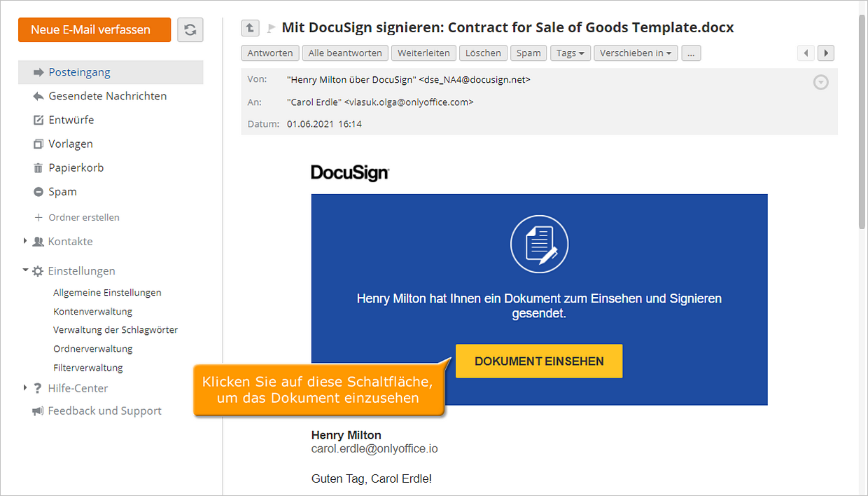
Task: Click the Spam folder icon
Action: click(38, 191)
